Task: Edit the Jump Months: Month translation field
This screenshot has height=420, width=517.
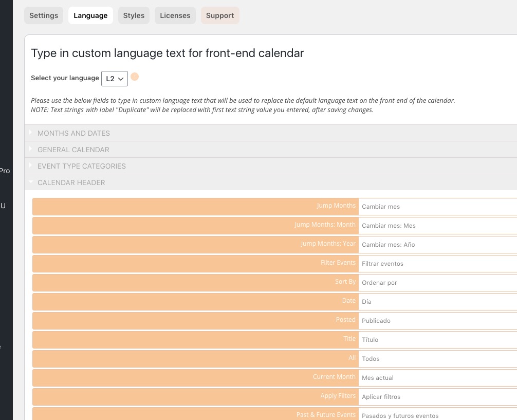Action: (437, 226)
